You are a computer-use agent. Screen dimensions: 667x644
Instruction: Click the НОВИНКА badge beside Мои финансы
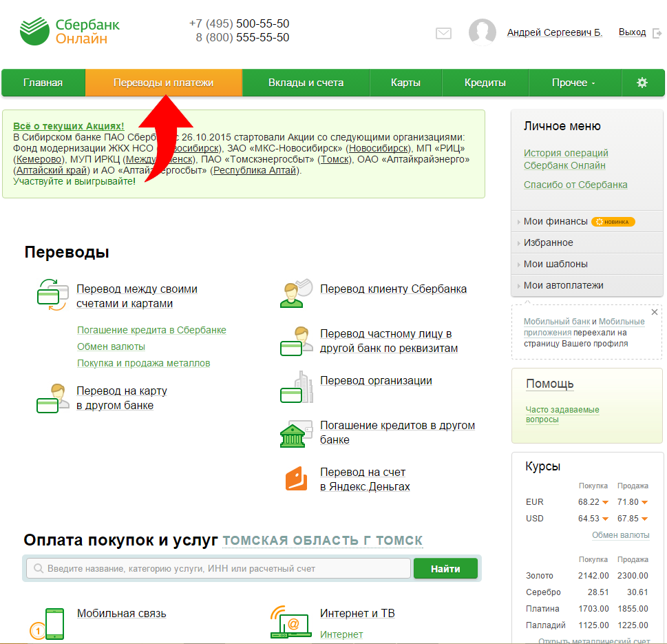pos(613,222)
